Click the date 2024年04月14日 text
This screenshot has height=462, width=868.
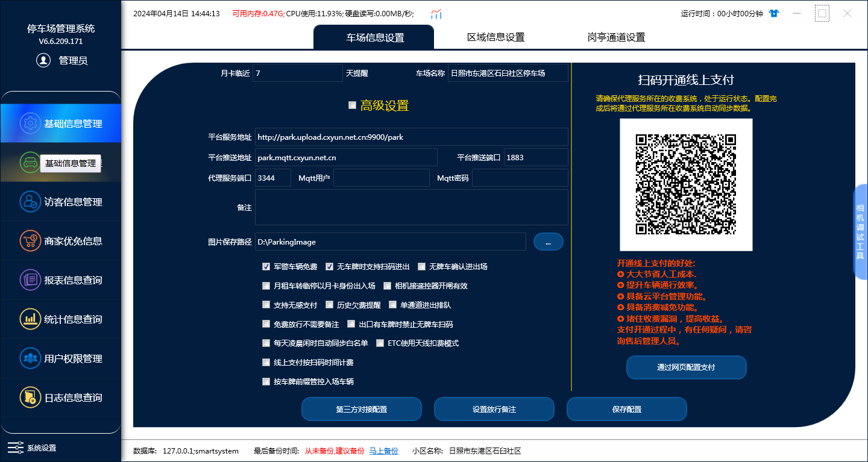[x=160, y=13]
